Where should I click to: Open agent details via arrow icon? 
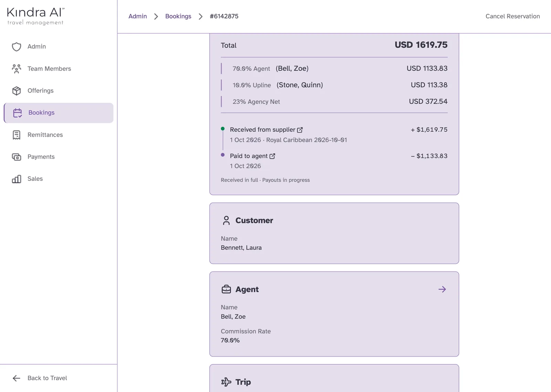point(442,289)
